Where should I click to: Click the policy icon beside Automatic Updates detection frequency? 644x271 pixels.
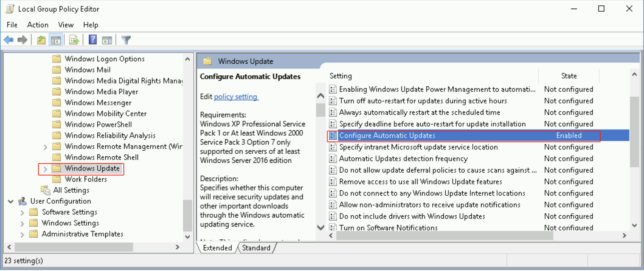pos(333,159)
